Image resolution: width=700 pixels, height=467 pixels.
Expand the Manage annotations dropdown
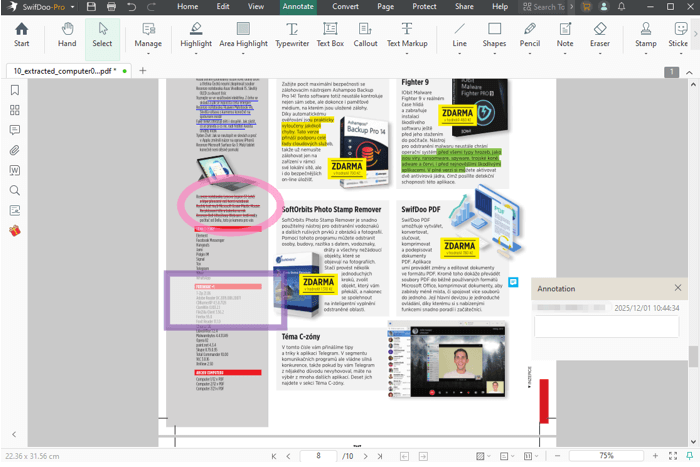coord(148,54)
